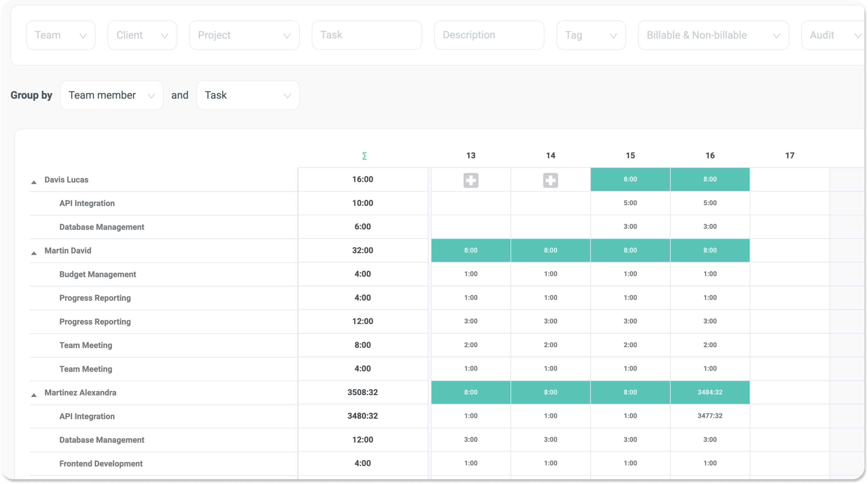This screenshot has height=484, width=868.
Task: Click the Task filter input field
Action: 367,35
